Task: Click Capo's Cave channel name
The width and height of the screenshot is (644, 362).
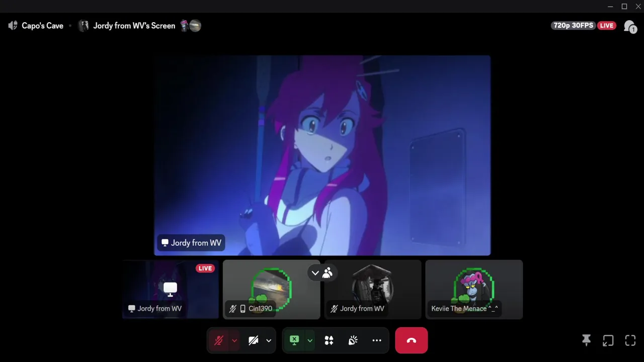Action: [x=43, y=26]
